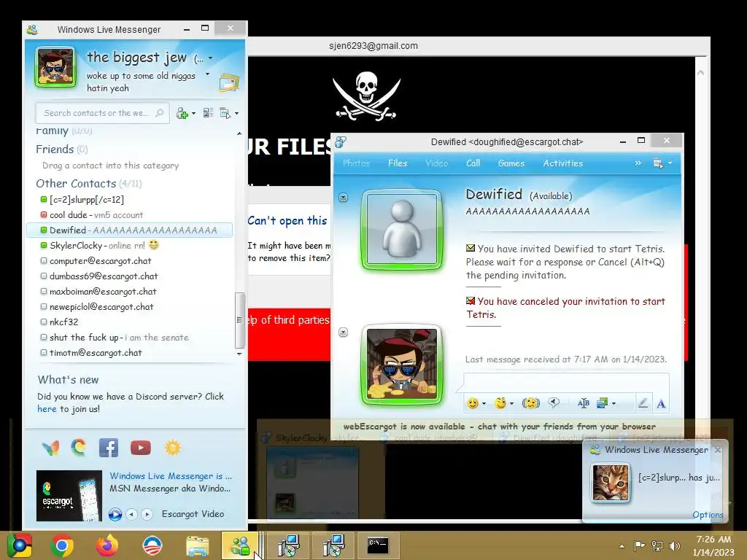Select the Dewified contact row
Screen dimensions: 747x560
coord(130,230)
